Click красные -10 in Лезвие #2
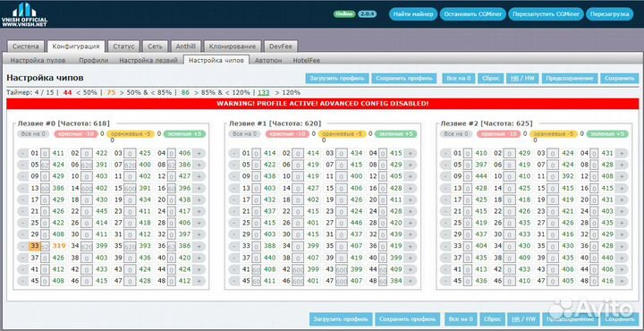Image resolution: width=644 pixels, height=331 pixels. (x=499, y=134)
